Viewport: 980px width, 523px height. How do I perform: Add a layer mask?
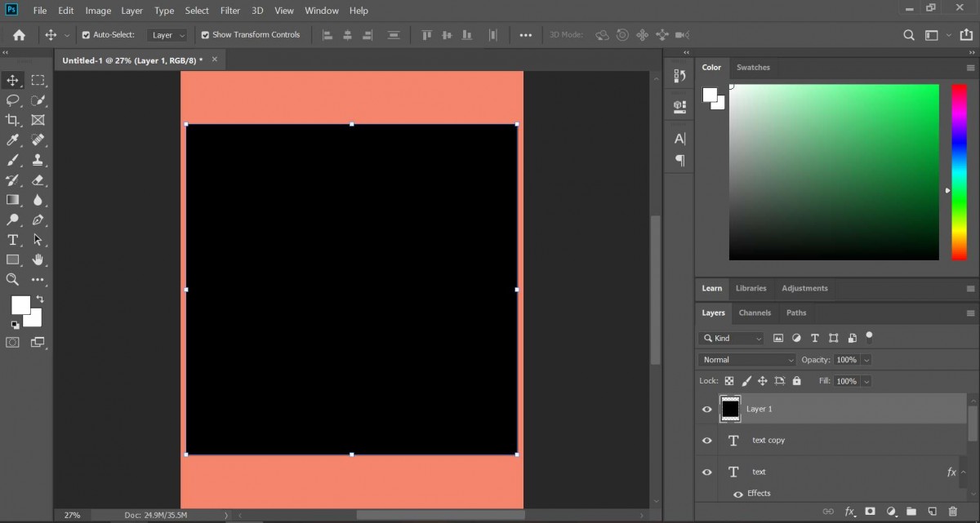pyautogui.click(x=871, y=512)
